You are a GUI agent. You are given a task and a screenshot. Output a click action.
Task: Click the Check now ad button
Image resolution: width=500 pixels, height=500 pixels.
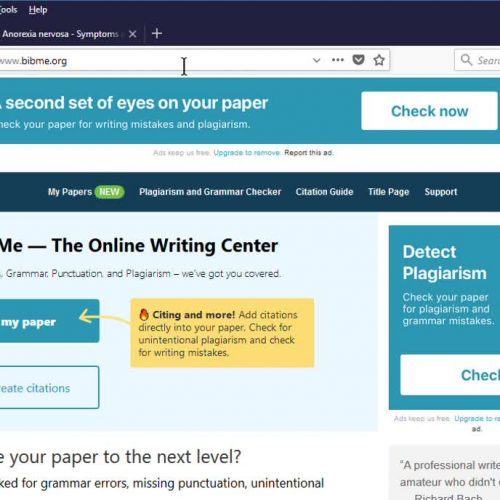(x=429, y=111)
